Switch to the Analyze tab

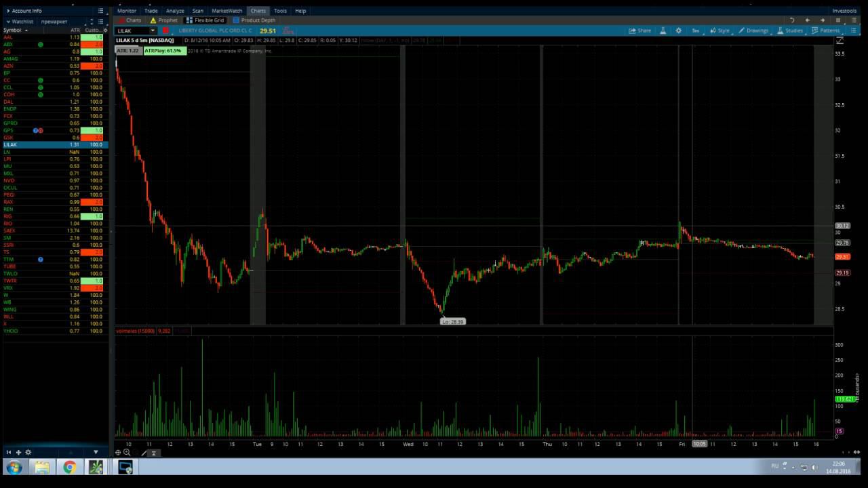pos(175,11)
